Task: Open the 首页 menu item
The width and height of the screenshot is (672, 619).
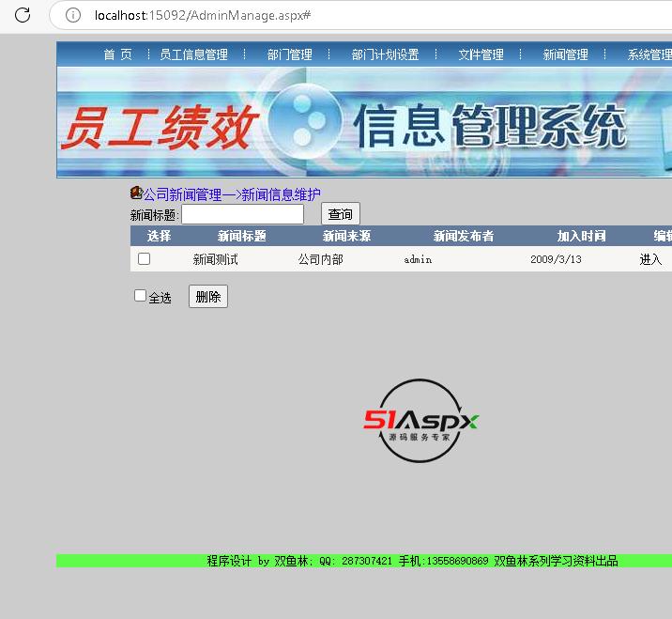Action: point(117,54)
